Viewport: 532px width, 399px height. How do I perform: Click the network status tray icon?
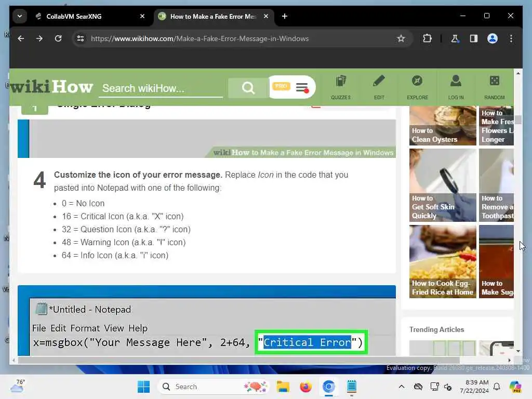point(434,387)
